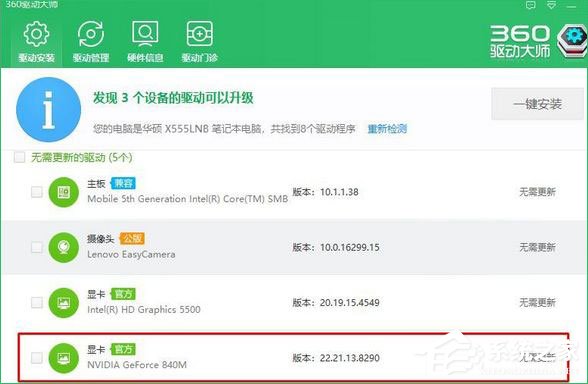The height and width of the screenshot is (384, 588).
Task: Click the 兼容 tag beside 主板
Action: [x=123, y=183]
